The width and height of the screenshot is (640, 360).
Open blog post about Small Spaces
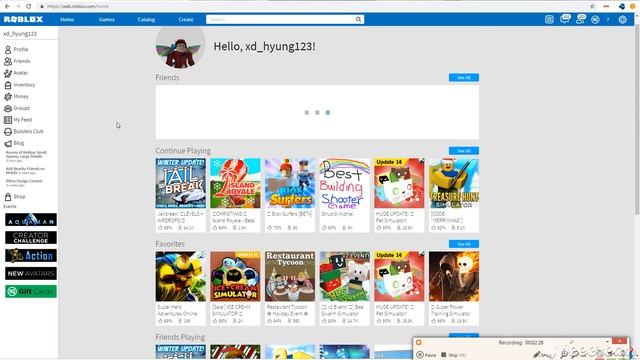(26, 155)
